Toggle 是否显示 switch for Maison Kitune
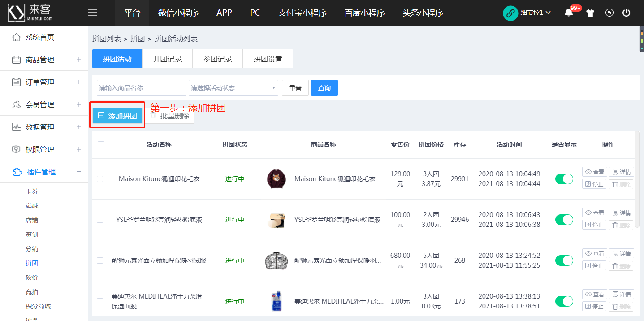644x321 pixels. [x=564, y=179]
